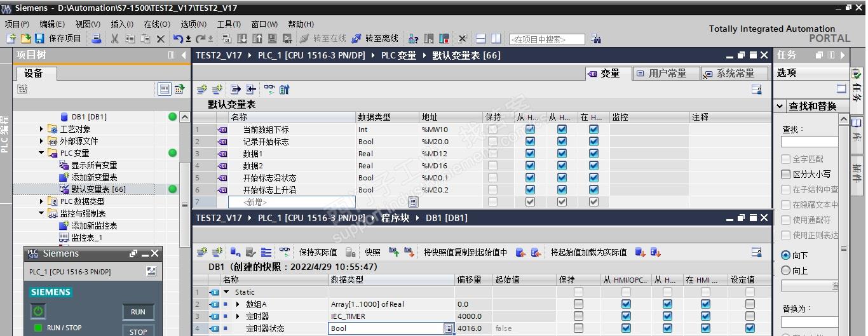Toggle 保持 checkbox for 数组A in DB1

[x=578, y=304]
